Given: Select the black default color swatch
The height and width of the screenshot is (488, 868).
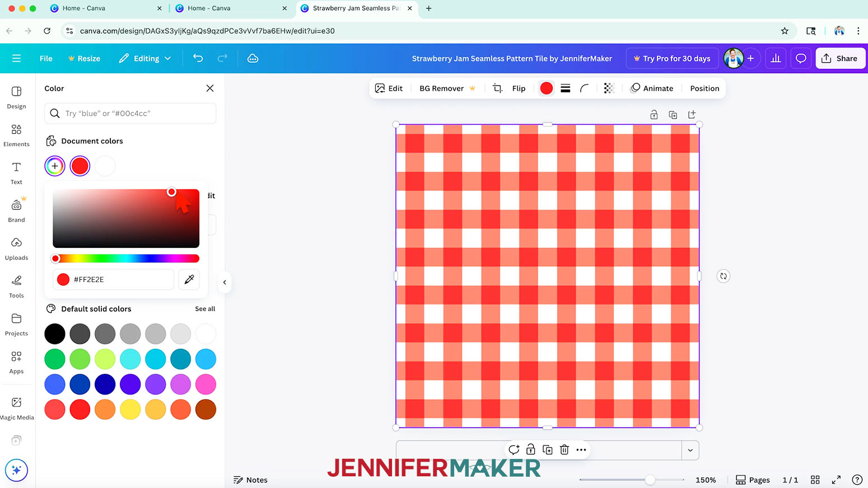Looking at the screenshot, I should click(55, 334).
